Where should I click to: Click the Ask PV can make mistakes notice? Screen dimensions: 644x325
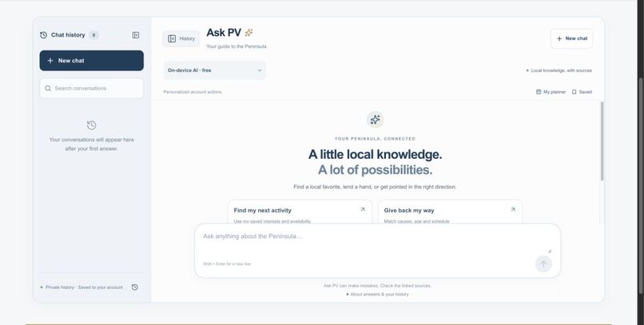[x=377, y=286]
